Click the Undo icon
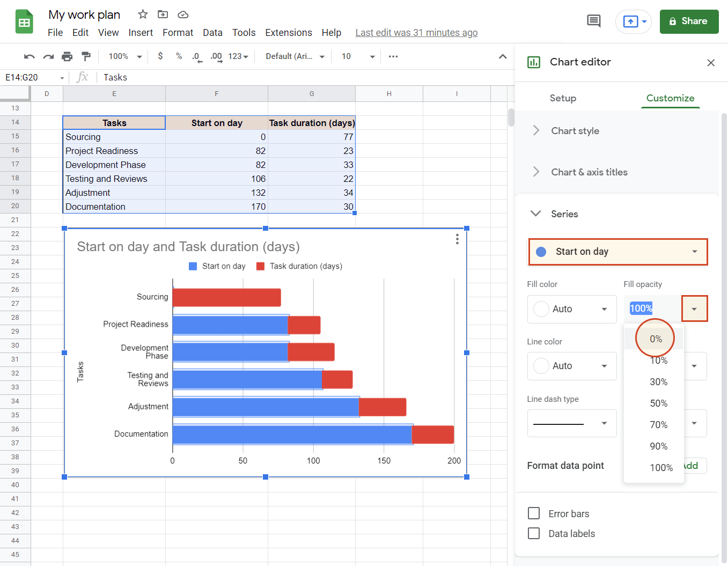 pyautogui.click(x=28, y=56)
